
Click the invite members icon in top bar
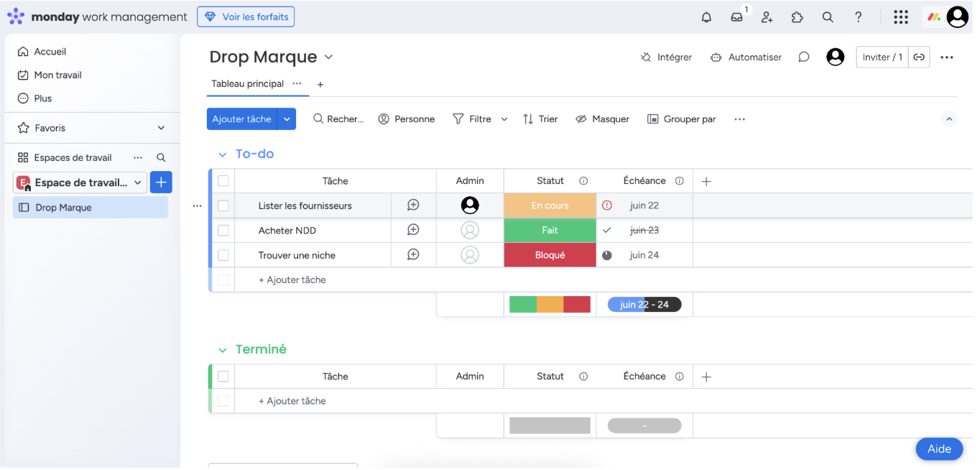coord(767,17)
